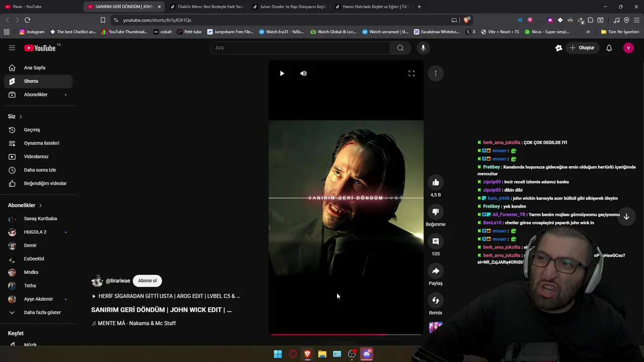Select Shorts in the sidebar

(x=38, y=81)
